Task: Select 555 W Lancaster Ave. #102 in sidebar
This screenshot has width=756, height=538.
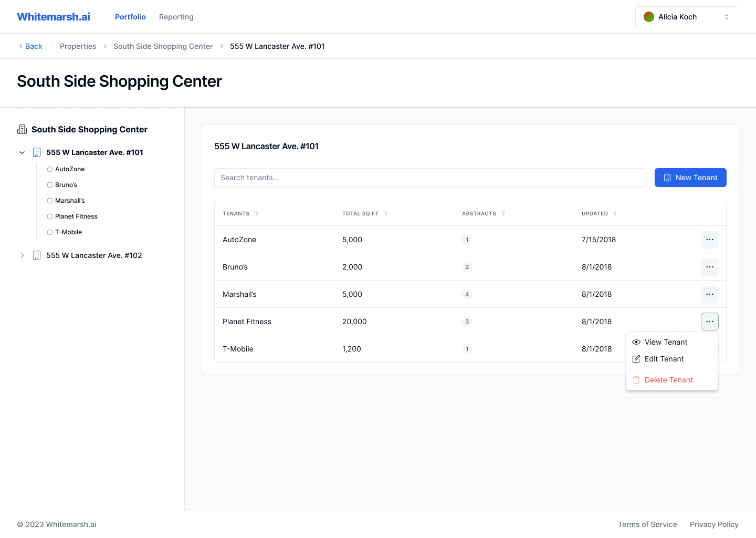Action: click(x=94, y=255)
